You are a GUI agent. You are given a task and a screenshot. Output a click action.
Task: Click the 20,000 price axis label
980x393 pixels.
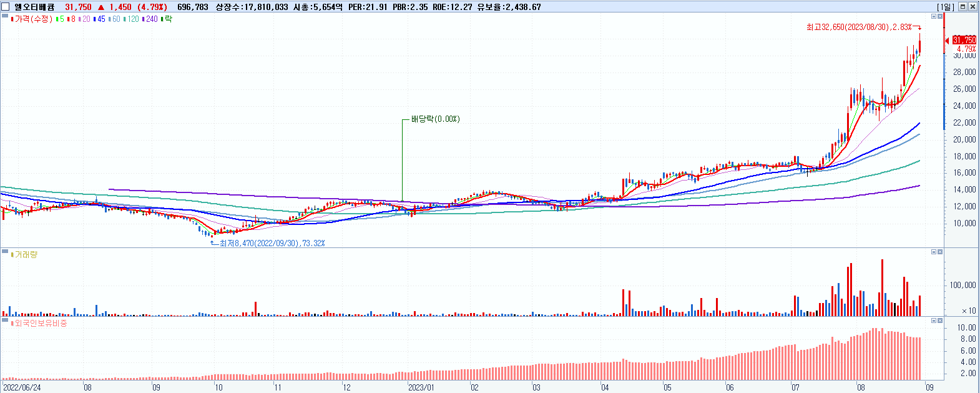coord(964,139)
